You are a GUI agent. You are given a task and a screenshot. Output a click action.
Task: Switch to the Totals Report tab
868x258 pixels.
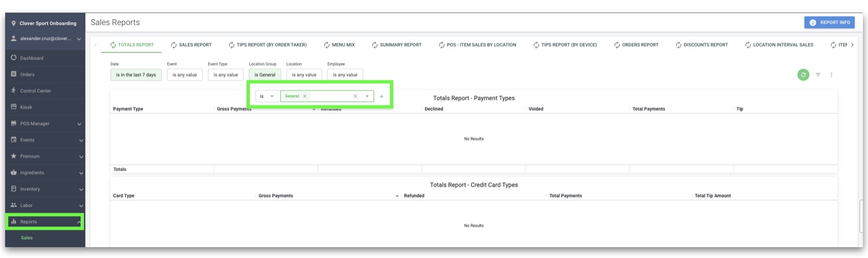[132, 45]
